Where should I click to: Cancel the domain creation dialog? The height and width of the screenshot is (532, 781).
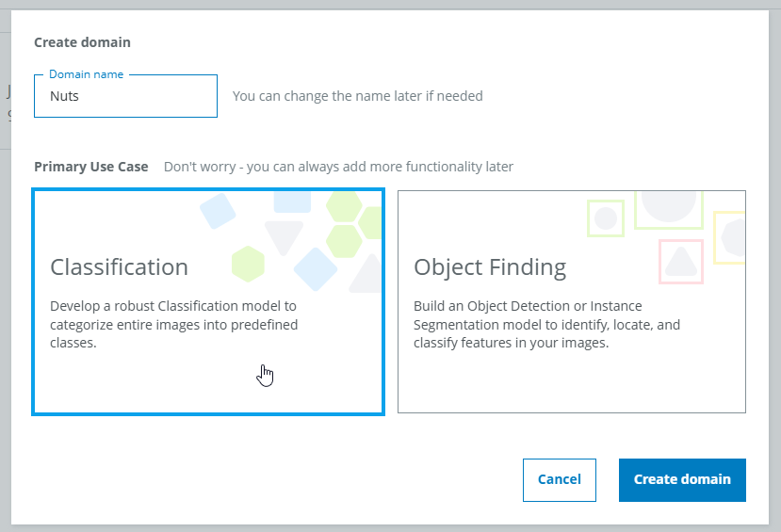click(x=560, y=480)
